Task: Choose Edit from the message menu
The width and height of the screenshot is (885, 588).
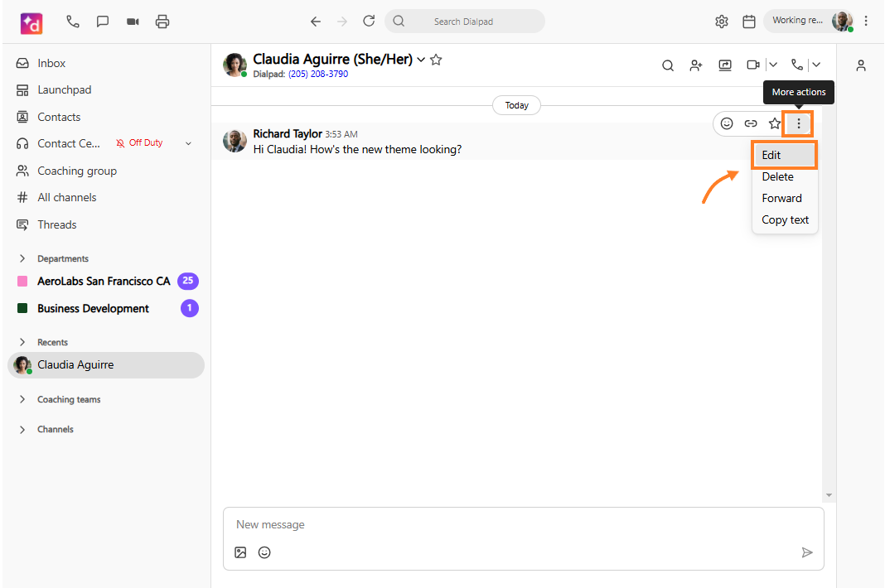Action: (x=785, y=155)
